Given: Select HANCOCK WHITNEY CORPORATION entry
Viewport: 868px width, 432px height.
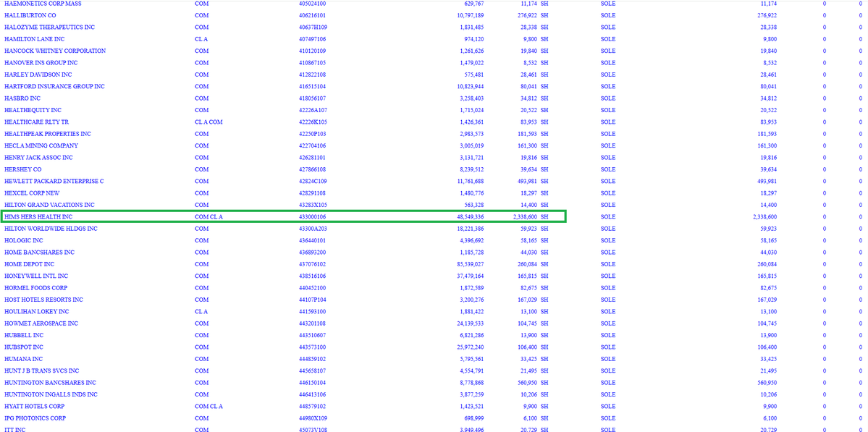Looking at the screenshot, I should click(55, 51).
